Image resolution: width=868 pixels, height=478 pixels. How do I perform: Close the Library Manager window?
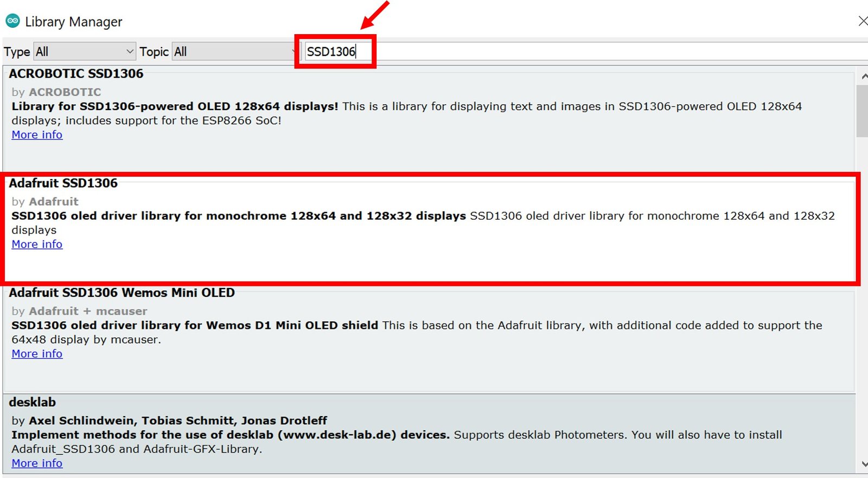[x=863, y=21]
